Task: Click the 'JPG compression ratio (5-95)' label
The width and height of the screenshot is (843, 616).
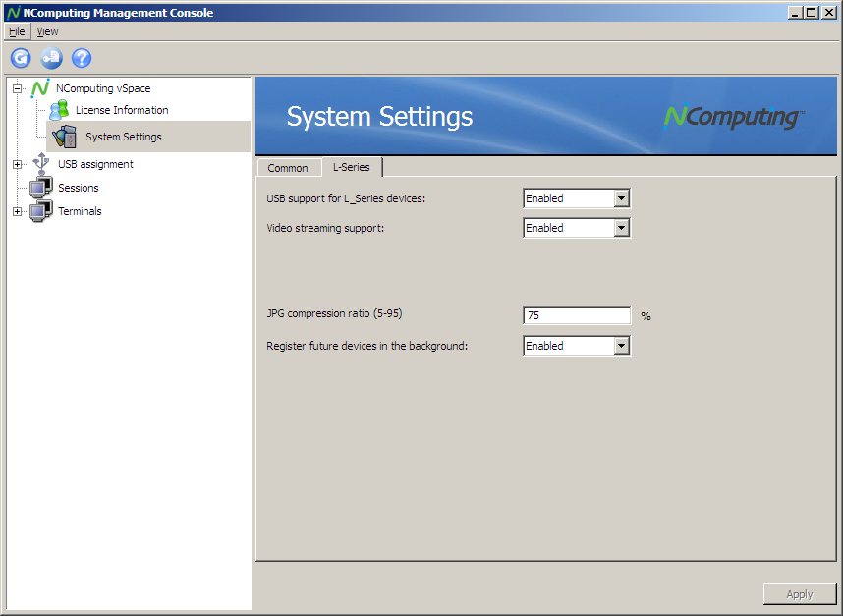Action: (334, 313)
